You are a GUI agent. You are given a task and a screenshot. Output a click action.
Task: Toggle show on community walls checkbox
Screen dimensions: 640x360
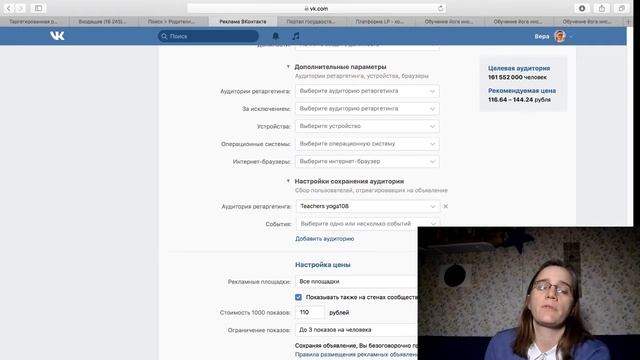298,297
